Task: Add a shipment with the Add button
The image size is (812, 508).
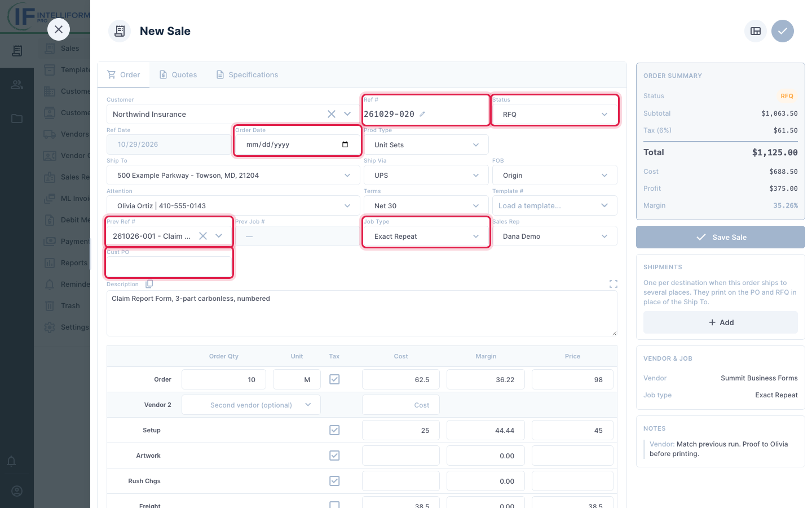Action: pos(721,322)
